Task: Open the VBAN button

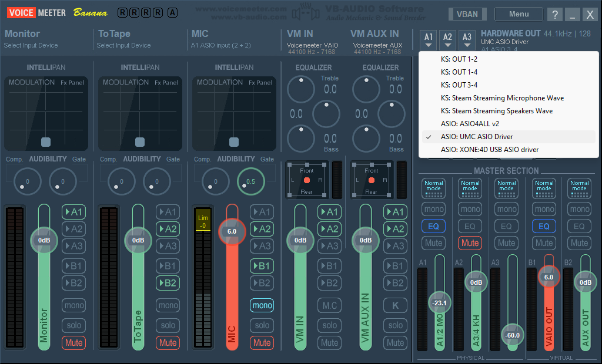Action: (467, 14)
